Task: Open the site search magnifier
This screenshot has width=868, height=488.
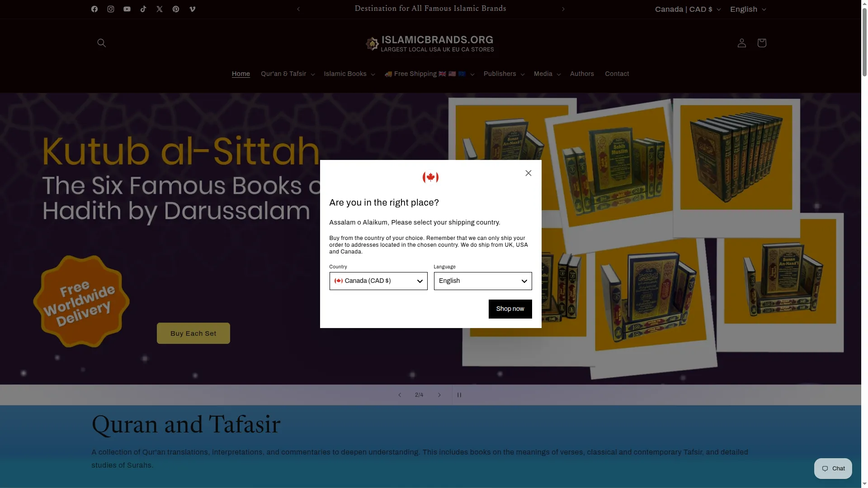Action: click(x=102, y=43)
